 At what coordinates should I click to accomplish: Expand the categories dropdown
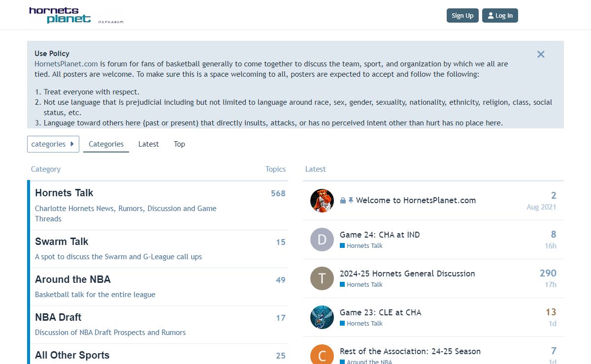coord(53,144)
